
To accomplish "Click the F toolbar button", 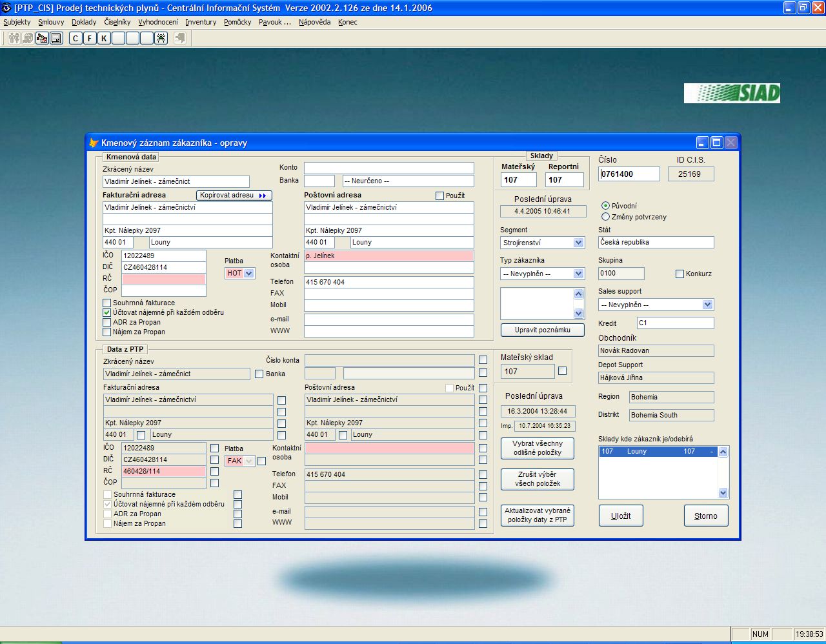I will coord(90,38).
